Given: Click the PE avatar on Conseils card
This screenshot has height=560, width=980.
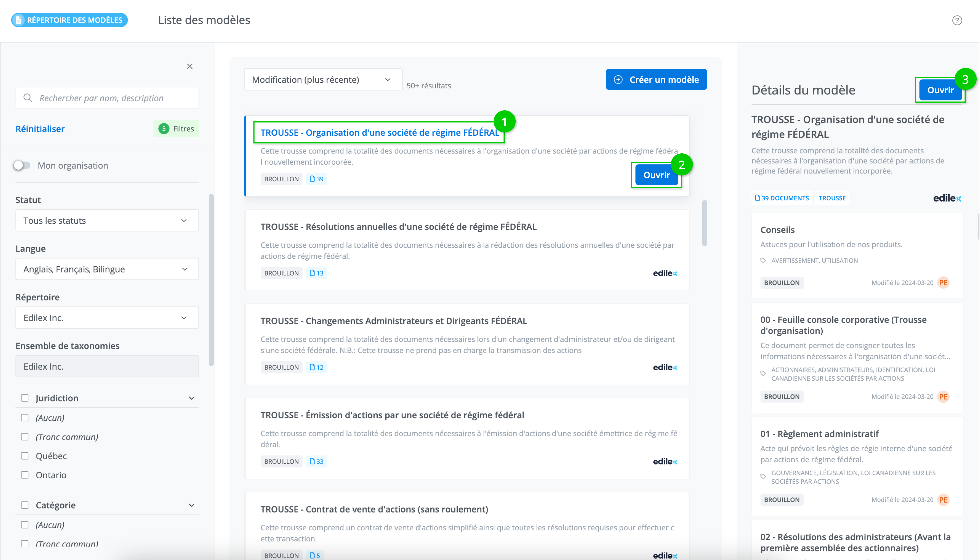Looking at the screenshot, I should [943, 283].
